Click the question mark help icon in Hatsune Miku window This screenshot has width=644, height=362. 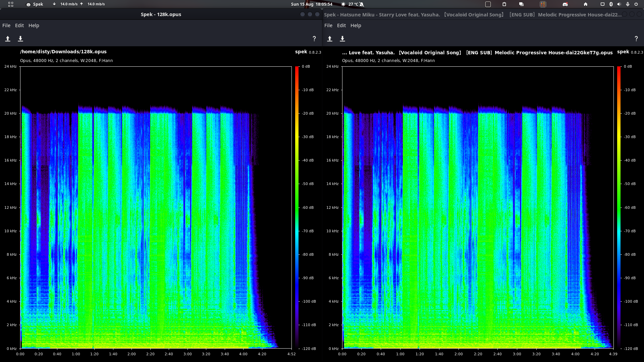[x=636, y=39]
